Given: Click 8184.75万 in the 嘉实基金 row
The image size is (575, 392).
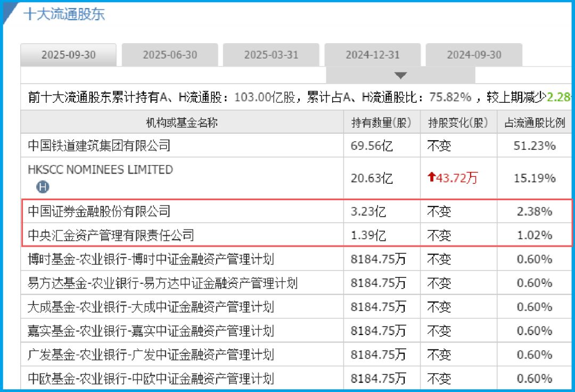Looking at the screenshot, I should click(x=378, y=331).
